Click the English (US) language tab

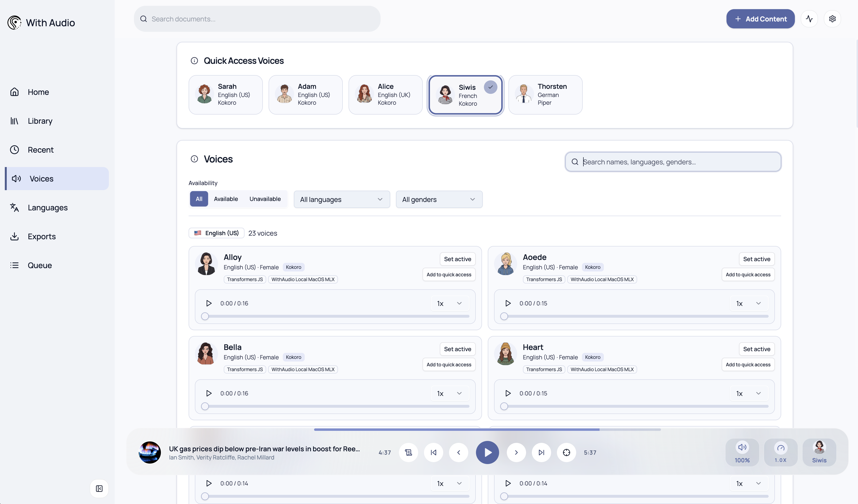[x=216, y=233]
